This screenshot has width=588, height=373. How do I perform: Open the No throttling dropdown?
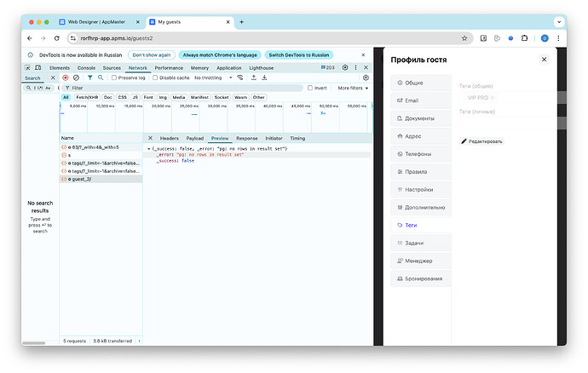point(213,77)
